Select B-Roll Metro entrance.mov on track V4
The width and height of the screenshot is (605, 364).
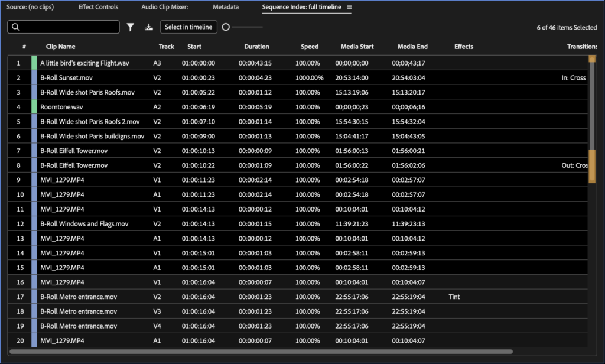(79, 326)
